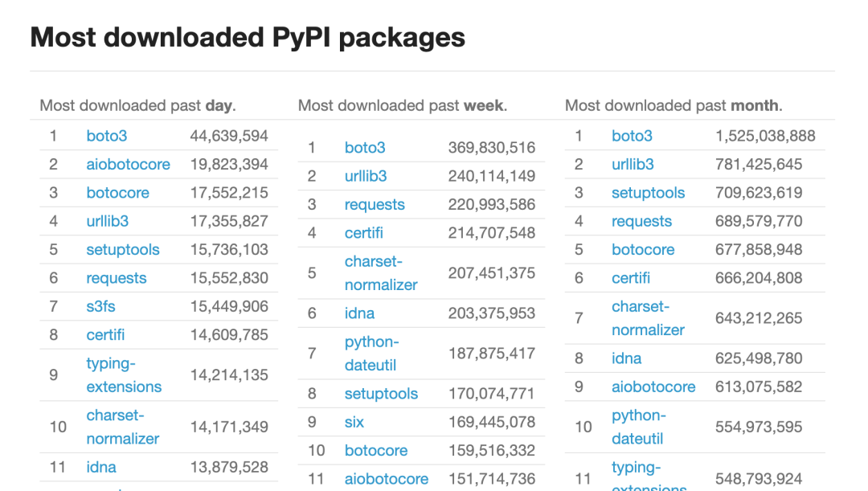The height and width of the screenshot is (491, 868).
Task: Select urllib3 in the past day table
Action: click(x=107, y=221)
